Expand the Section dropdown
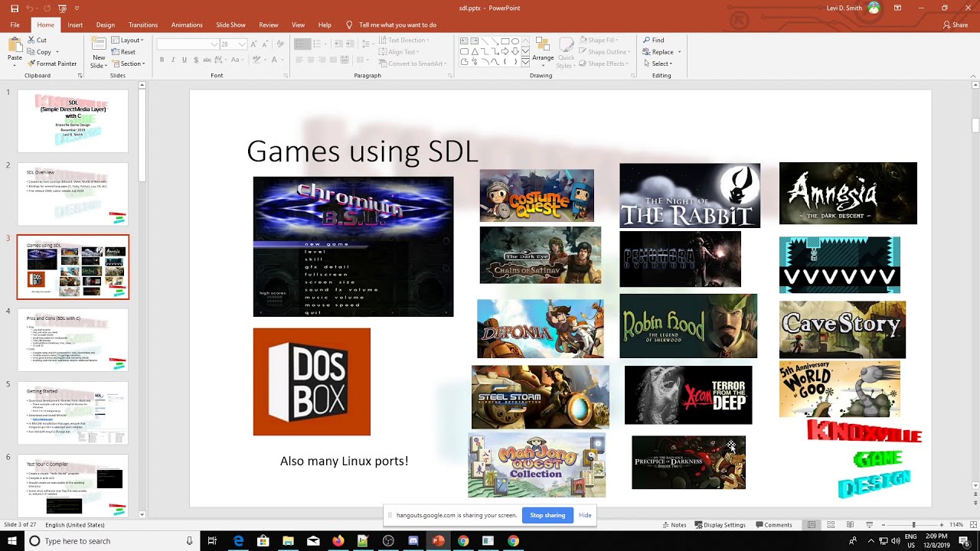 click(127, 64)
